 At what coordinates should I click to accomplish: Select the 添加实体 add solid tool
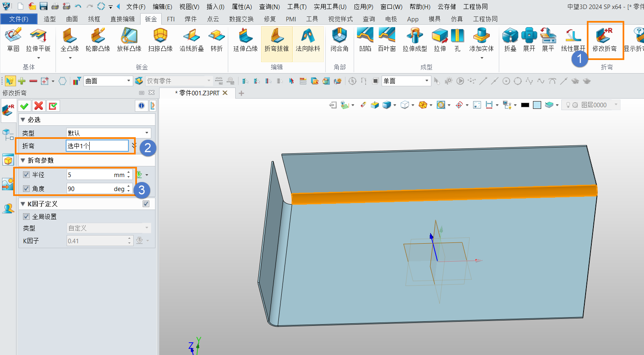[482, 40]
